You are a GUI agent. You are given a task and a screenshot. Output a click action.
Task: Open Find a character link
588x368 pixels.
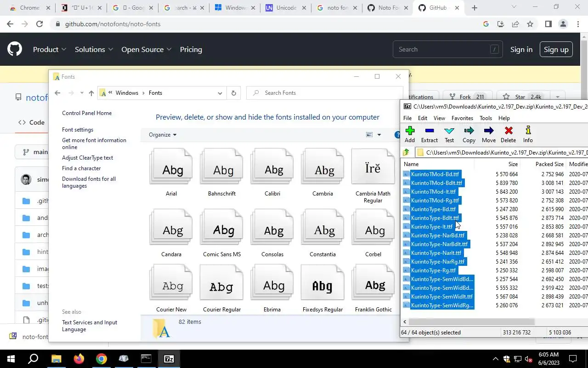[81, 168]
